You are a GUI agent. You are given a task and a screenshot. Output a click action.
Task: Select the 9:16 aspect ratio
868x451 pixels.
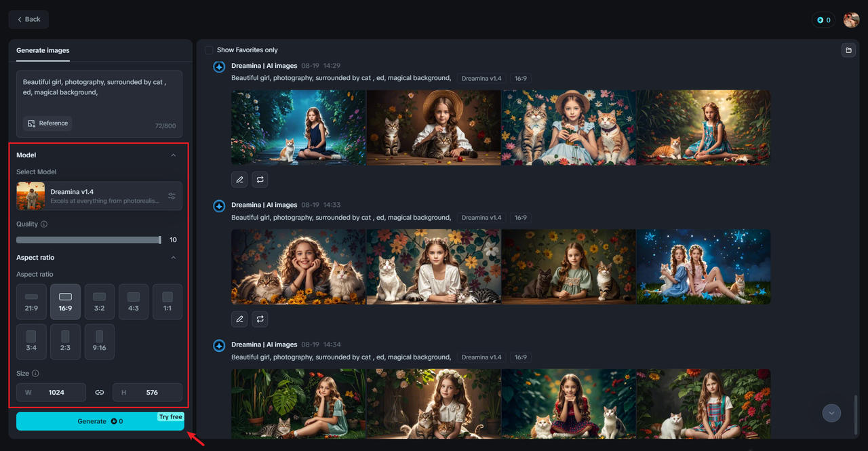pos(99,342)
